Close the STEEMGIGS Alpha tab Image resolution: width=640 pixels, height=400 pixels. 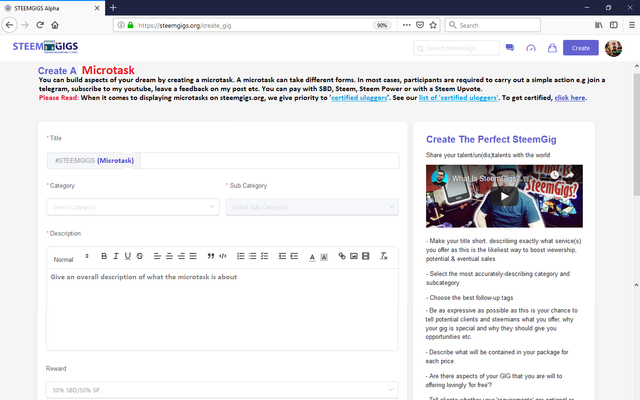97,8
